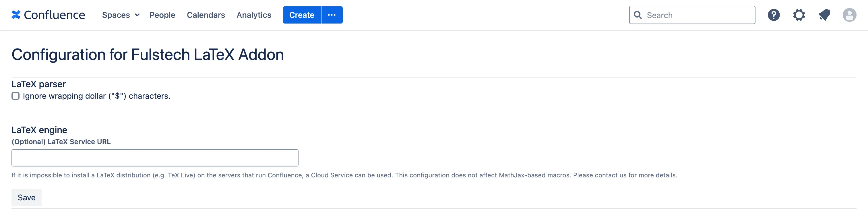Open the Analytics page
Image resolution: width=868 pixels, height=217 pixels.
tap(254, 15)
